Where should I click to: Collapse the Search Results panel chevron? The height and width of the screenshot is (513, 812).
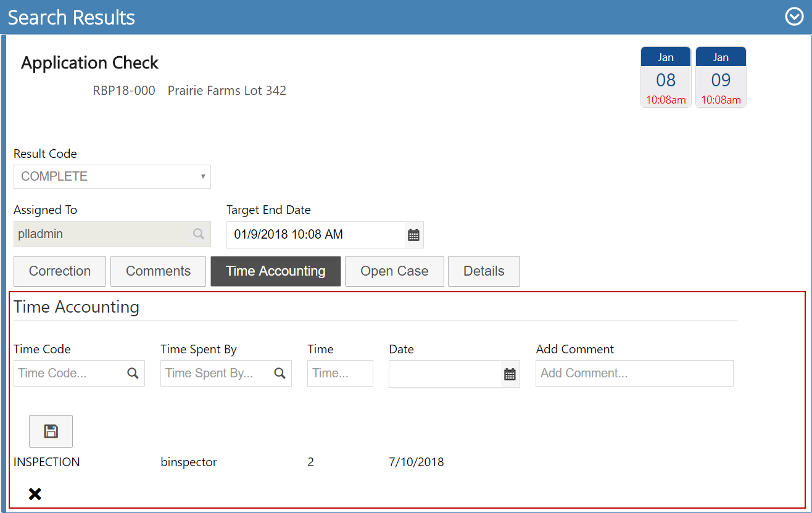pos(793,17)
